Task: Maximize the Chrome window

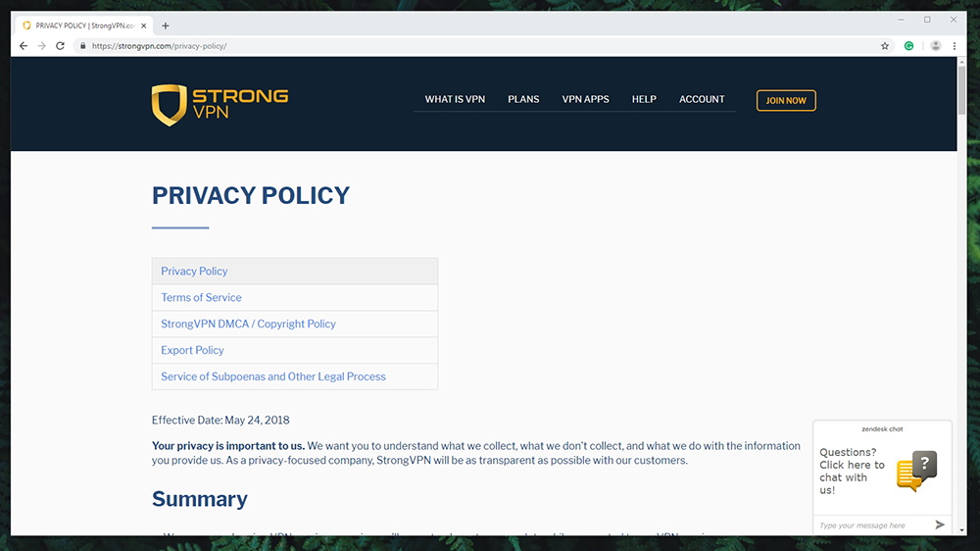Action: pos(927,20)
